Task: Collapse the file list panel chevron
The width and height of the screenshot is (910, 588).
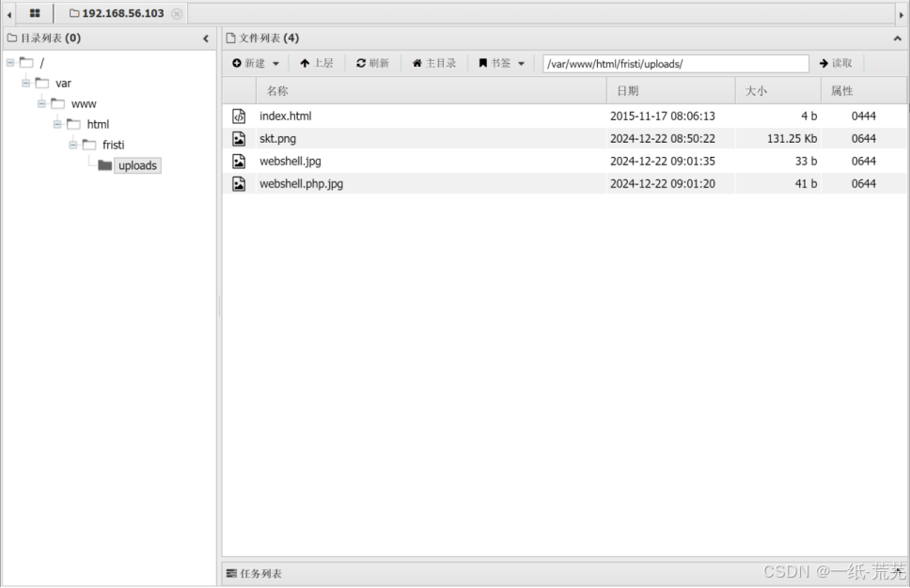Action: click(897, 39)
